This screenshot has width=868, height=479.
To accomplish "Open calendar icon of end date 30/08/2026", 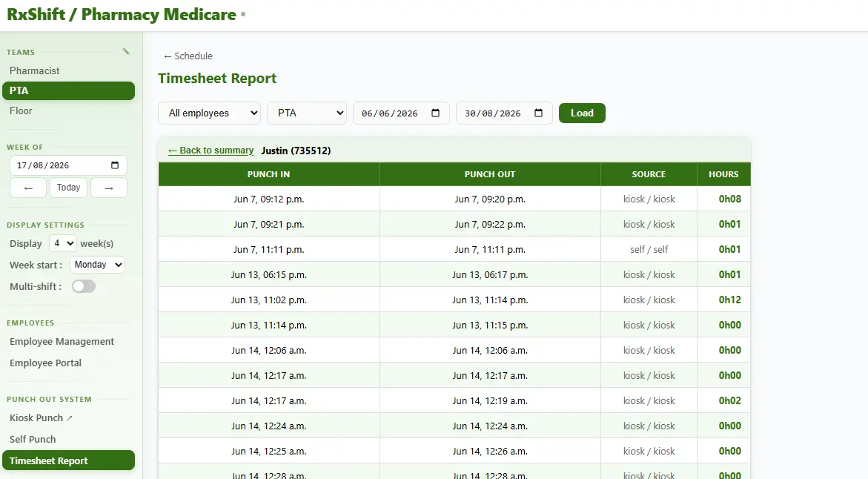I will (x=538, y=113).
